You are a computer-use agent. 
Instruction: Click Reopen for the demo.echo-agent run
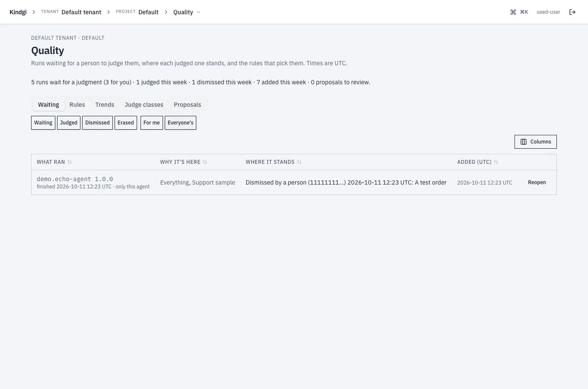coord(537,182)
